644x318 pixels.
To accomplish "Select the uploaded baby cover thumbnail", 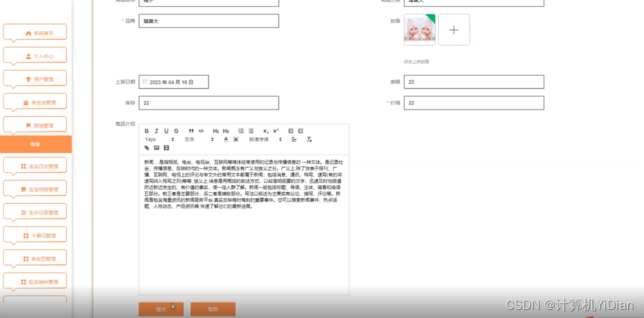I will coord(419,29).
